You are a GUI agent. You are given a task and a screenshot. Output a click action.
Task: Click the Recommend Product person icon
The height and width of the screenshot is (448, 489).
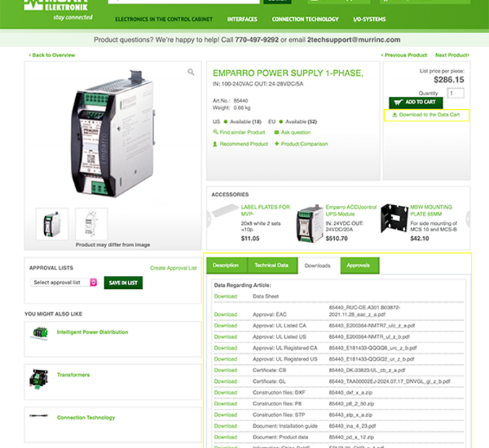tap(215, 144)
